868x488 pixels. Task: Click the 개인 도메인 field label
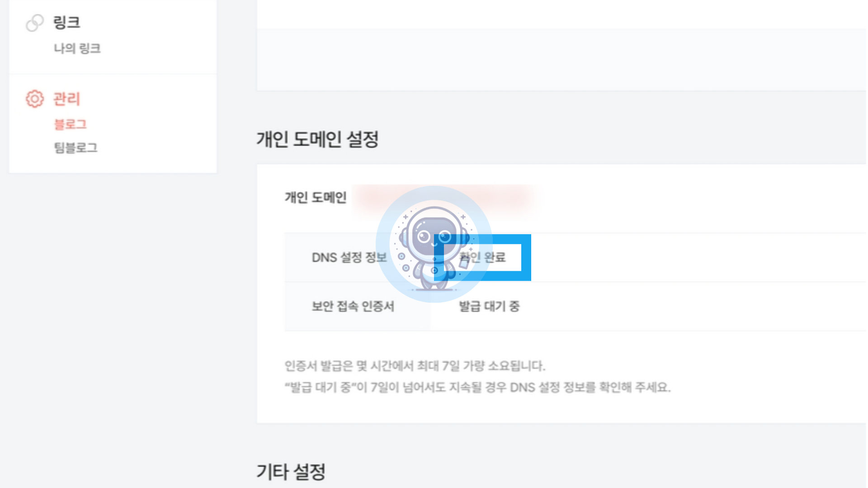pyautogui.click(x=316, y=197)
